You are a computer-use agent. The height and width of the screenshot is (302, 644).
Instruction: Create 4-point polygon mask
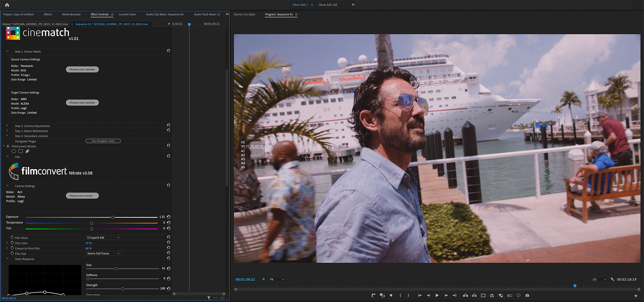[21, 151]
